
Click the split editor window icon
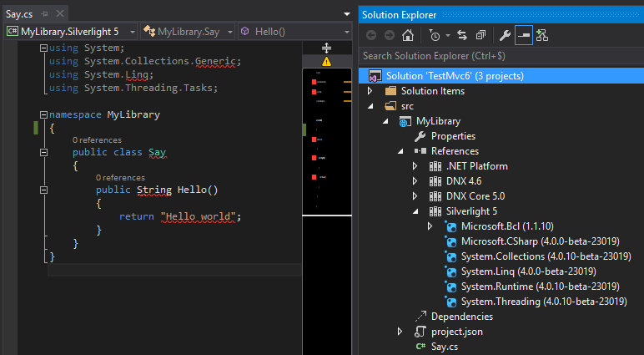[x=326, y=48]
